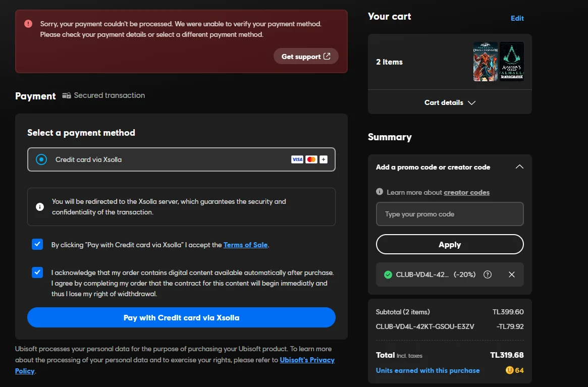Click the Units coin icon
This screenshot has width=588, height=387.
(x=509, y=370)
